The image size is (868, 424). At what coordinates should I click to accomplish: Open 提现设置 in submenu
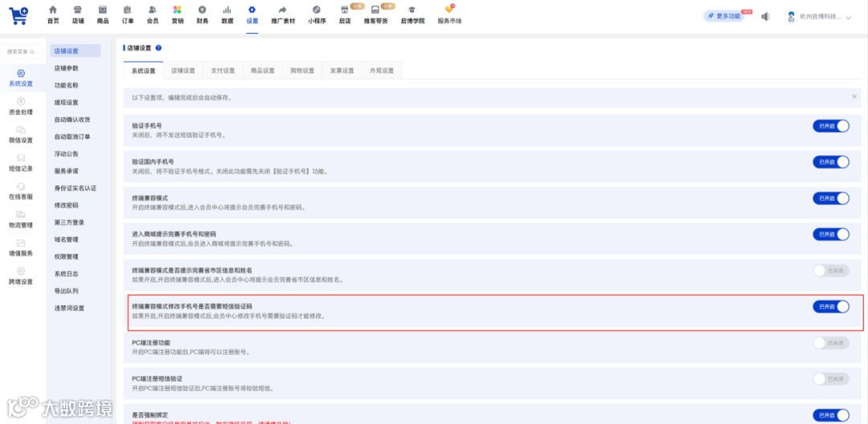click(x=67, y=102)
